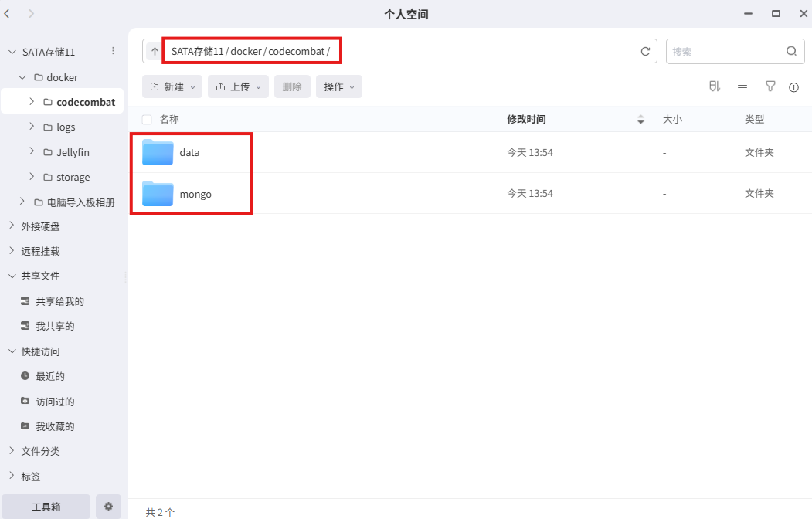Select 电脑导入极相册 in sidebar
Viewport: 812px width, 519px height.
coord(81,202)
